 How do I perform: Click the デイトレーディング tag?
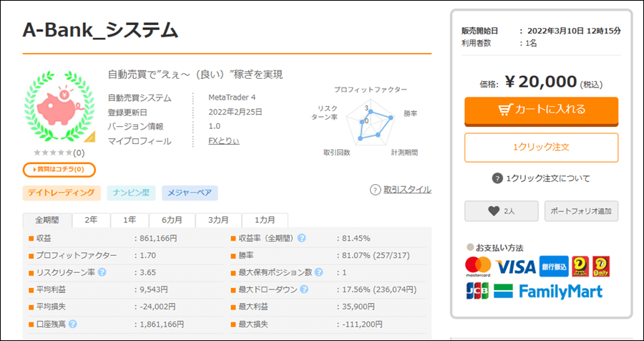point(62,193)
